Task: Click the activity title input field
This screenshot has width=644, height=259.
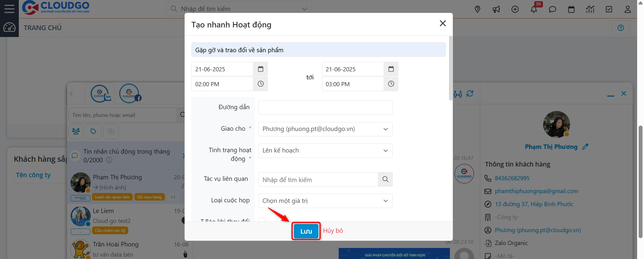Action: pyautogui.click(x=318, y=50)
